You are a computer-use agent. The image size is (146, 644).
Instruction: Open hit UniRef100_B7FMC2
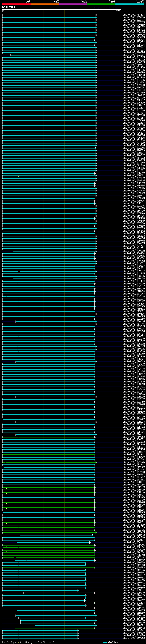point(134,30)
